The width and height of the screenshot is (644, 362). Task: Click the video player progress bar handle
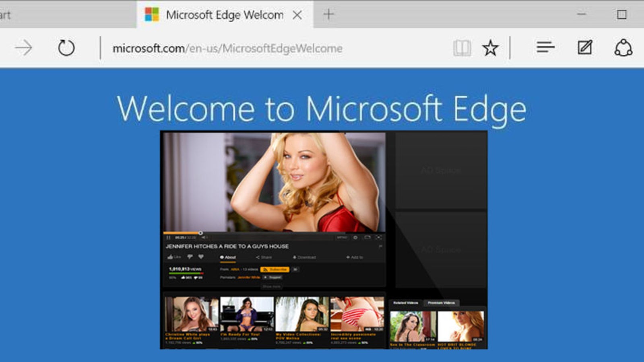pyautogui.click(x=200, y=233)
